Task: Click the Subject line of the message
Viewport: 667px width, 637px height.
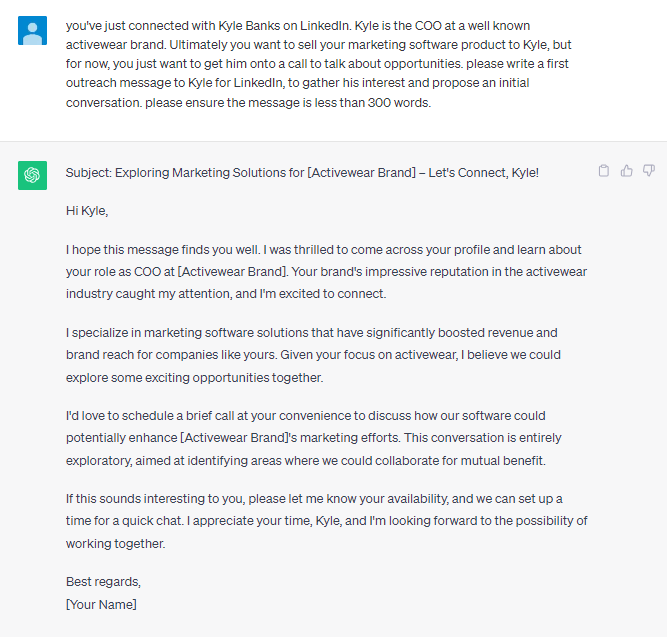Action: tap(302, 173)
